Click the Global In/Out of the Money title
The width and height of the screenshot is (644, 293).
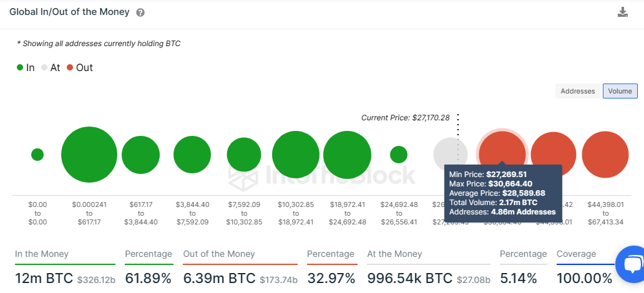(x=69, y=12)
